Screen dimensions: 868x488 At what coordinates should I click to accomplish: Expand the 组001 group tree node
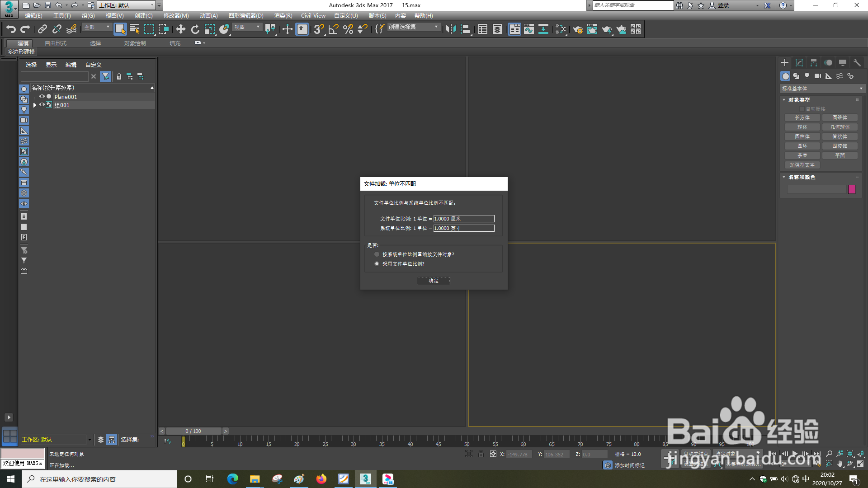[x=35, y=105]
